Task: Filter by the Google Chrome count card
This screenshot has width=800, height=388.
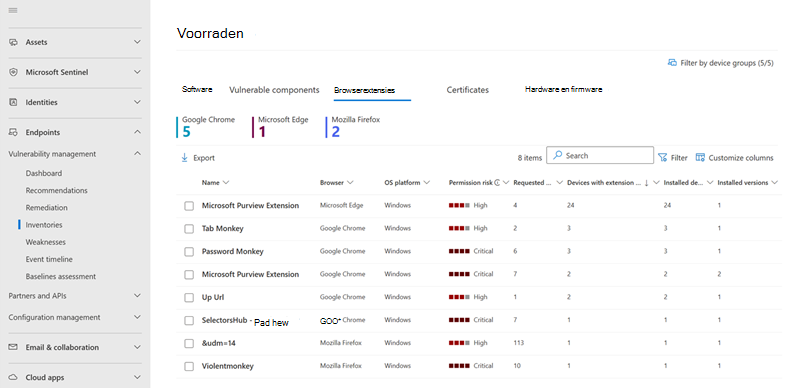Action: pyautogui.click(x=206, y=127)
